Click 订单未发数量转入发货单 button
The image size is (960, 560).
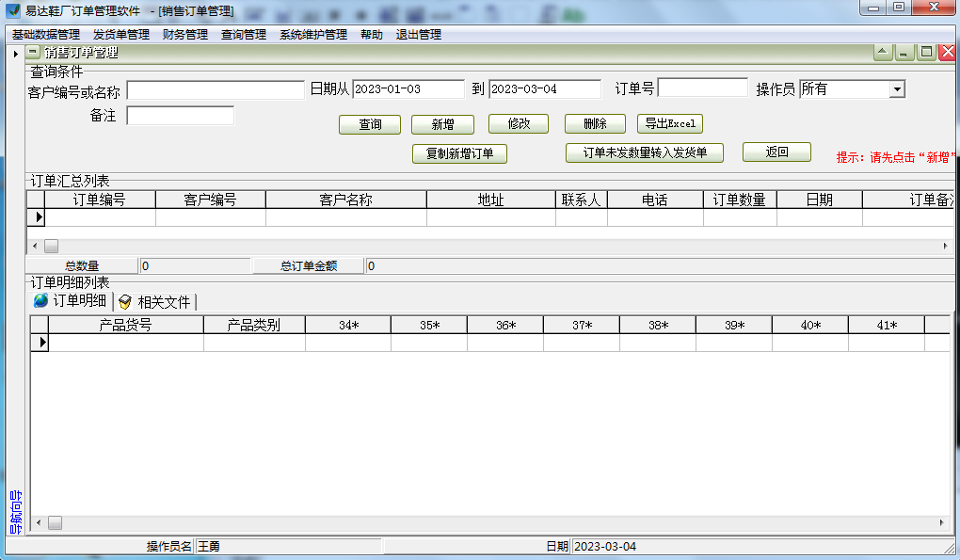coord(645,152)
